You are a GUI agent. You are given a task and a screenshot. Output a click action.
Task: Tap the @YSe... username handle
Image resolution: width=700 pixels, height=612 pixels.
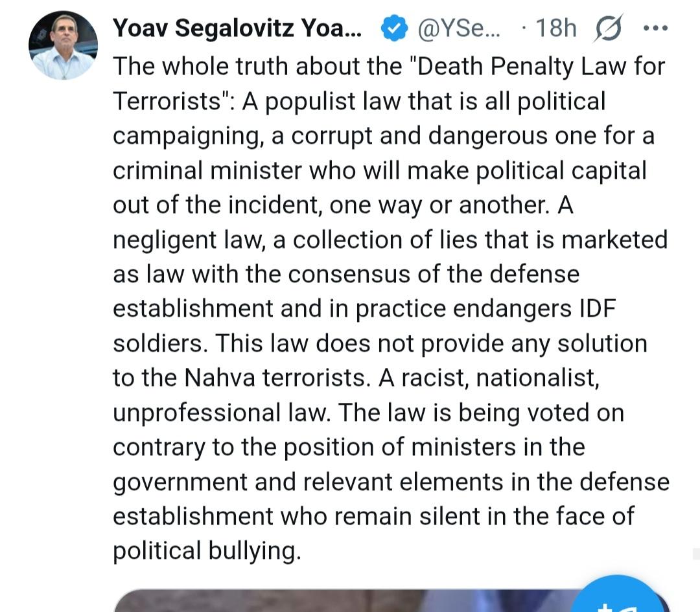click(x=460, y=29)
